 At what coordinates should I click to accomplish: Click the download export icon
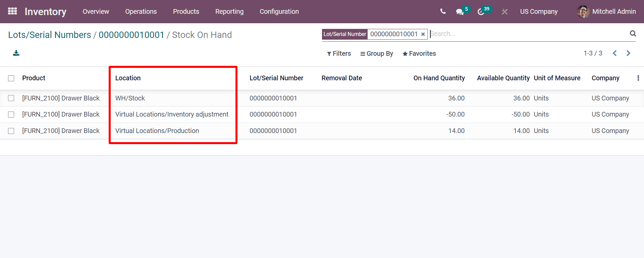coord(16,53)
